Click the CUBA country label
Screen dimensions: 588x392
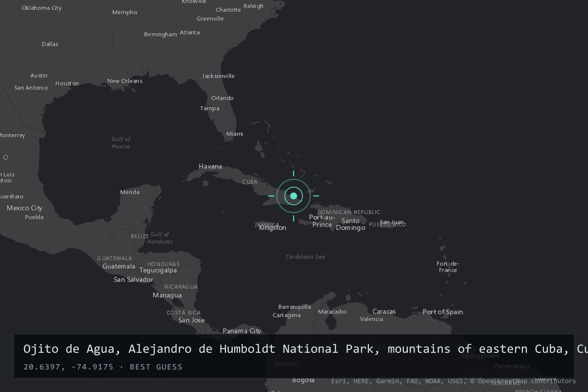[250, 182]
